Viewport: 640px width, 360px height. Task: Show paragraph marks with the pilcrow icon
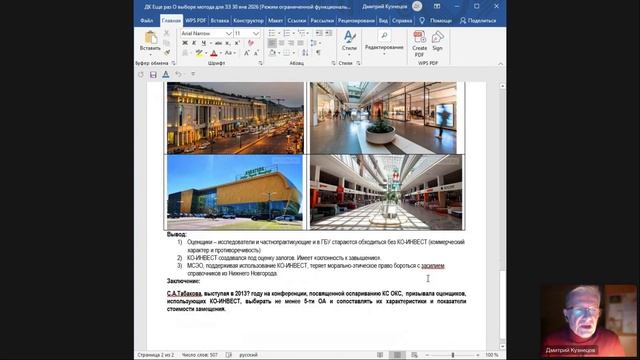coord(318,53)
